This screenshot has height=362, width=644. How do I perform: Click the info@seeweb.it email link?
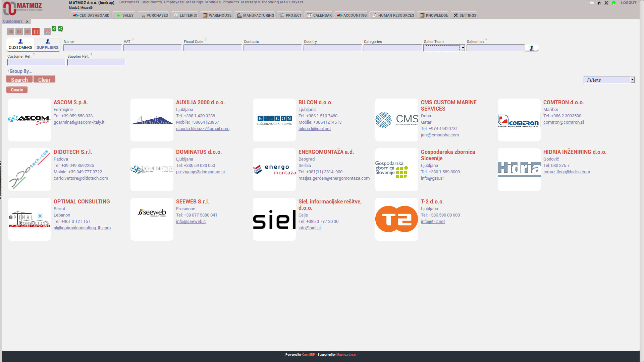click(191, 222)
